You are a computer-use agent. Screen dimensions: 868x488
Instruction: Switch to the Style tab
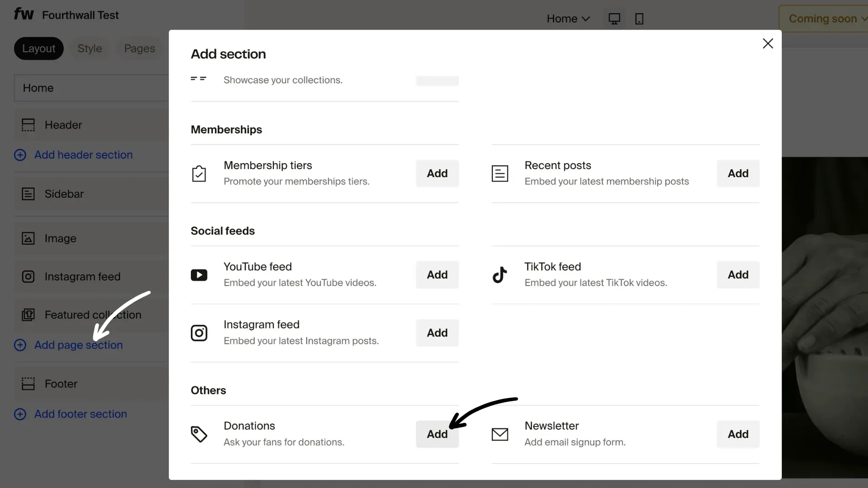[90, 48]
